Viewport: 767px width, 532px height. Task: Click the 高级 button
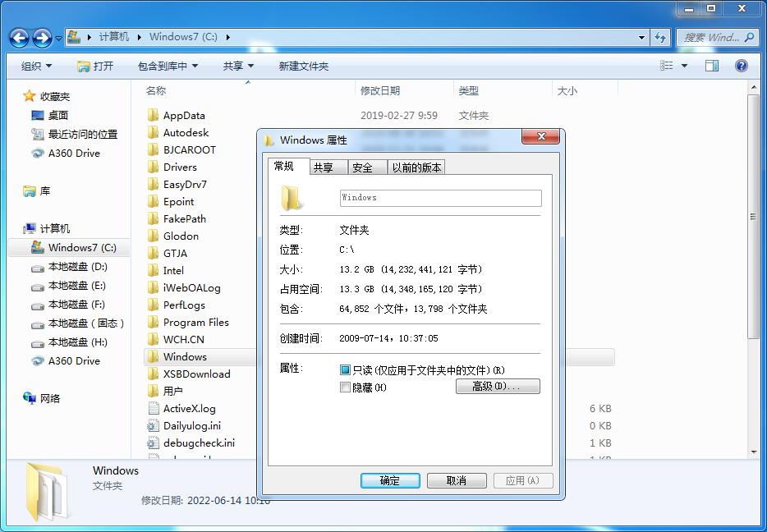(498, 386)
